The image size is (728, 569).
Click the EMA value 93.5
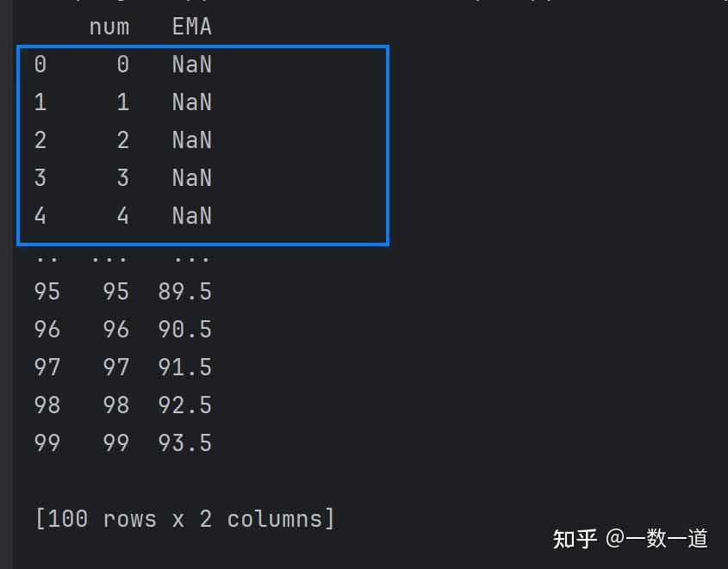pos(184,443)
